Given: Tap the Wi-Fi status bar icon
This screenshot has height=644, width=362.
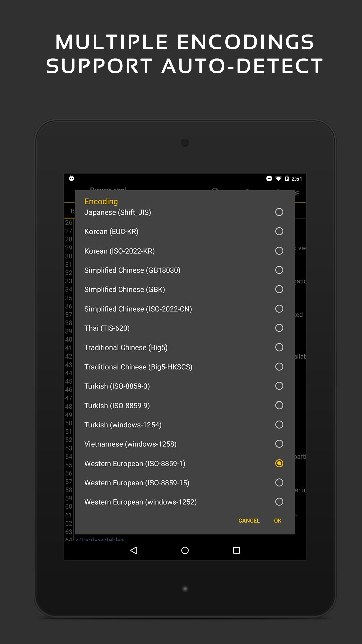Looking at the screenshot, I should (x=278, y=179).
